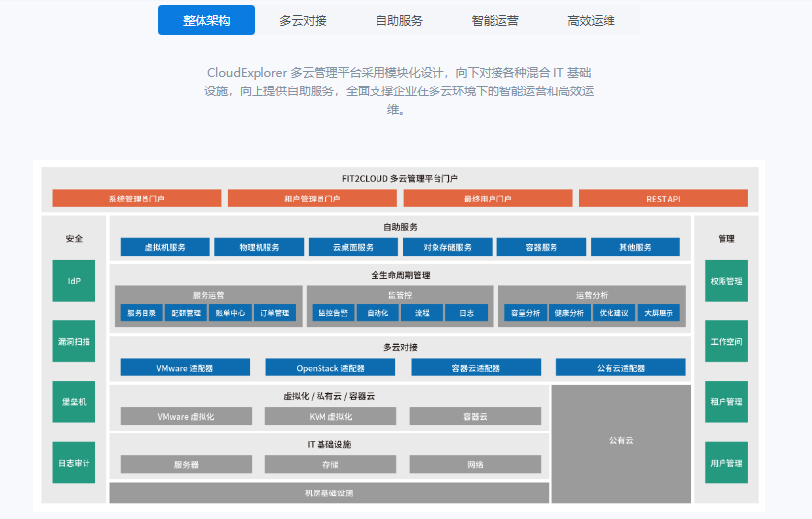The height and width of the screenshot is (519, 812).
Task: Click the 全生命周期管理 section heading
Action: [x=400, y=275]
